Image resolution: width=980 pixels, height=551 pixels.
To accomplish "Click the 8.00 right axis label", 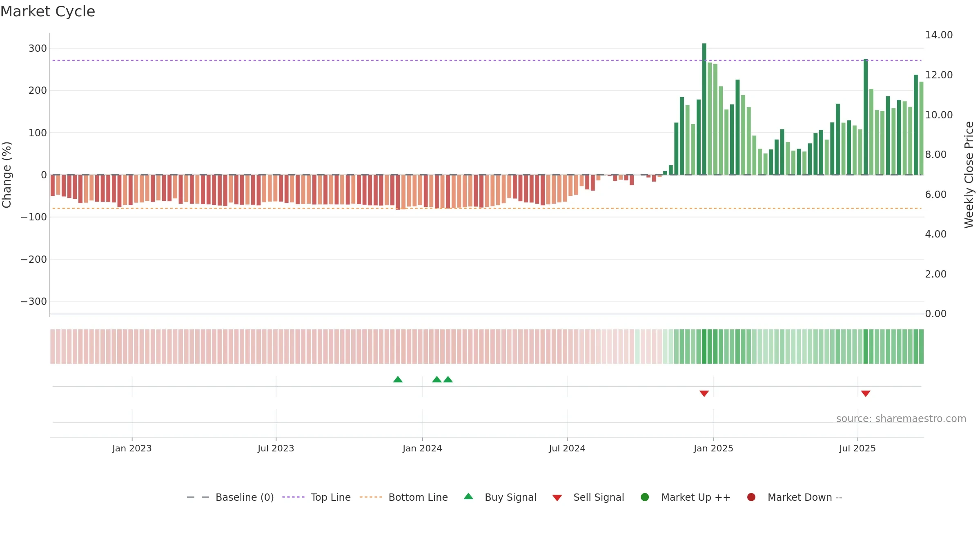I will [x=935, y=155].
